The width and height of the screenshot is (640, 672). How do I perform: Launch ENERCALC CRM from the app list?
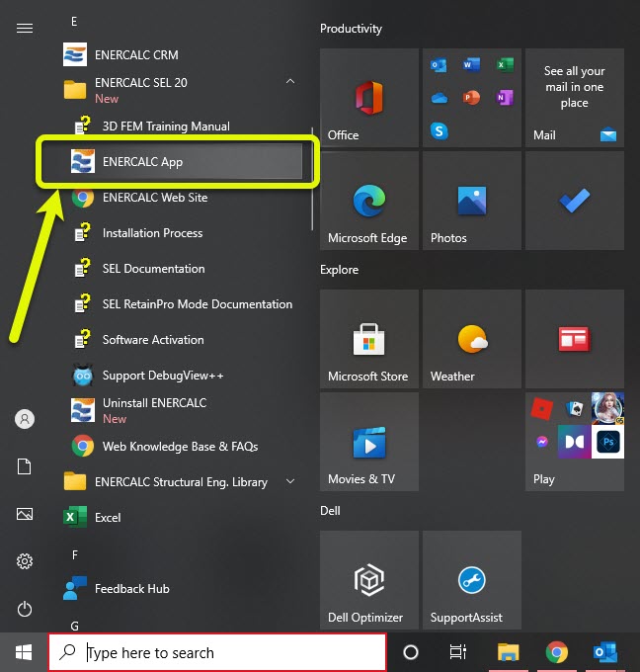(x=180, y=55)
